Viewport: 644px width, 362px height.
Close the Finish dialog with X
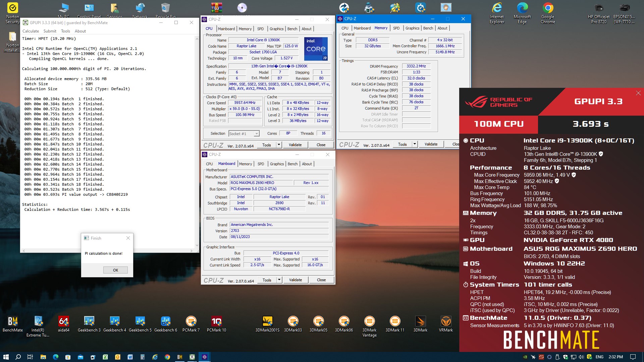pos(128,238)
